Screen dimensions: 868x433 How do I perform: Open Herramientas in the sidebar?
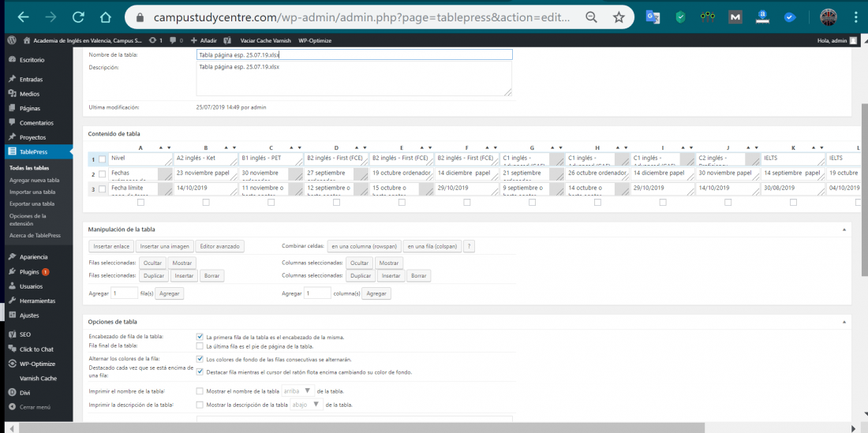click(x=36, y=300)
